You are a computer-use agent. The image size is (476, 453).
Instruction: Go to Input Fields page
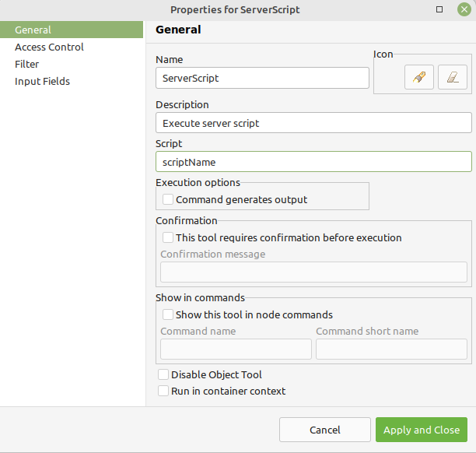(42, 82)
